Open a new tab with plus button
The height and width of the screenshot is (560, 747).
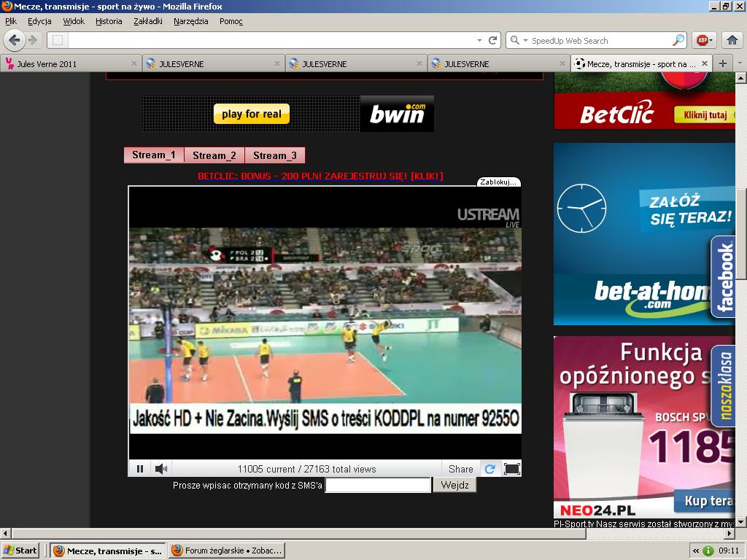(x=722, y=63)
